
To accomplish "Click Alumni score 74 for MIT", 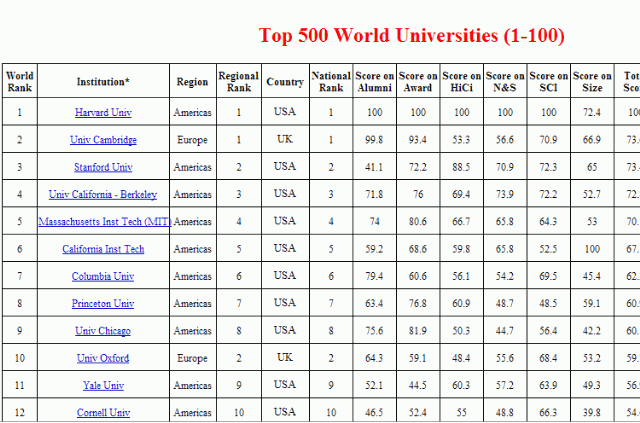I will 374,222.
